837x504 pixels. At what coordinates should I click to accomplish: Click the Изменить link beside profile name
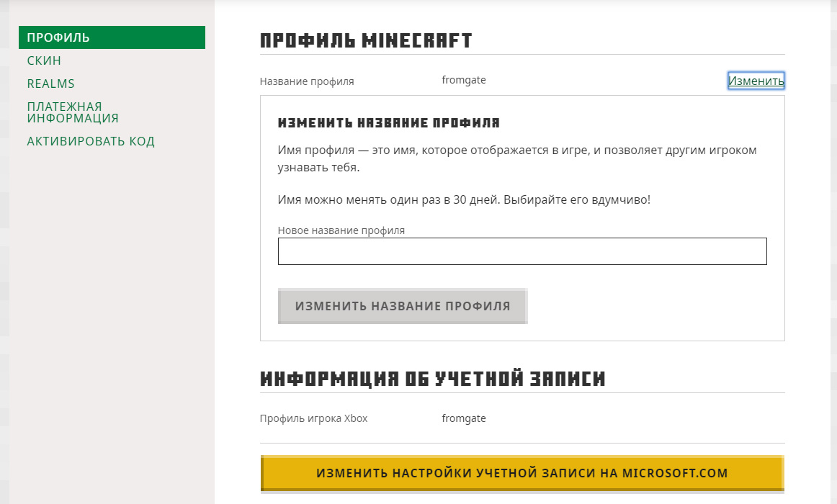coord(756,81)
